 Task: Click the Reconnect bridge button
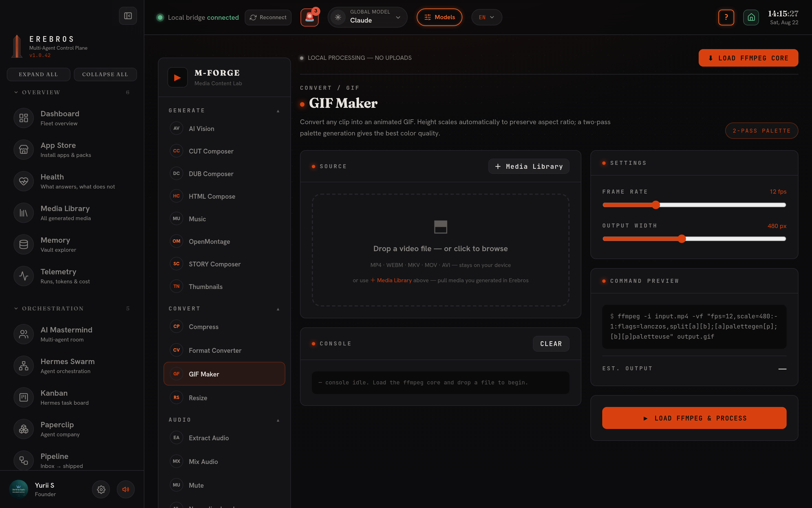coord(268,17)
